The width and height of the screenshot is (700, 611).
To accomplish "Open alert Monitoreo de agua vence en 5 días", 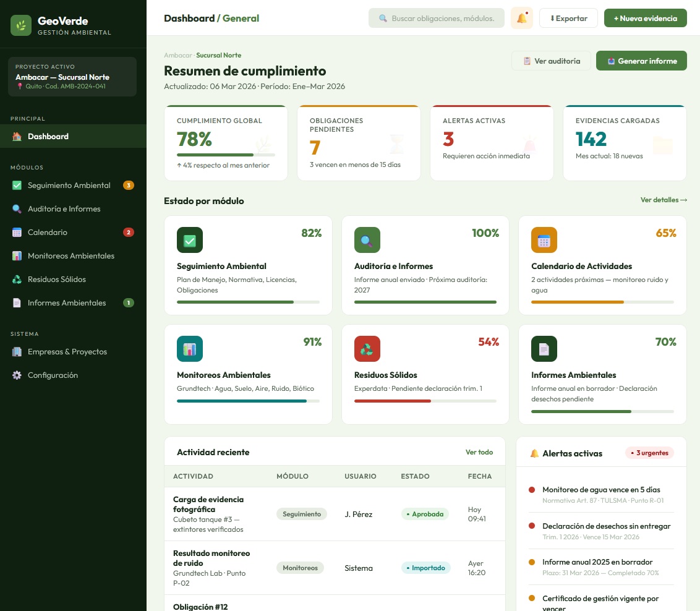I will tap(601, 495).
